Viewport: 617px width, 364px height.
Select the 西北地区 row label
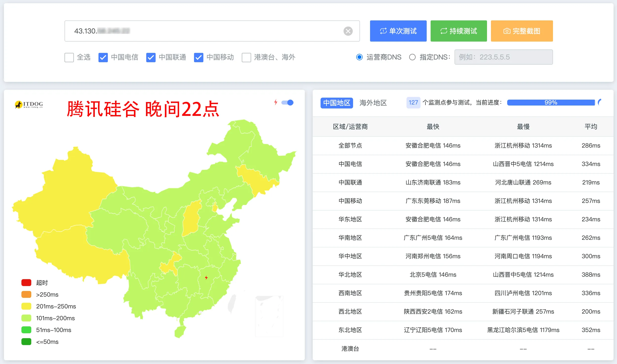pos(350,312)
